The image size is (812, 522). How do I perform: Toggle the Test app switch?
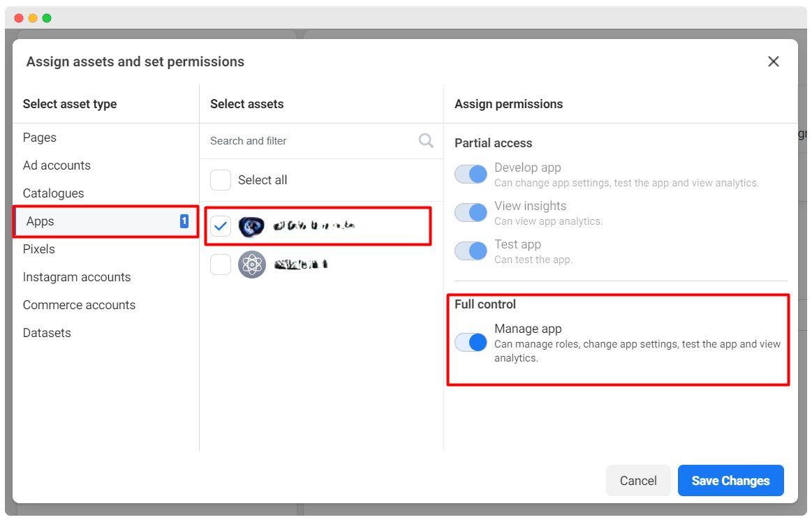click(x=471, y=251)
